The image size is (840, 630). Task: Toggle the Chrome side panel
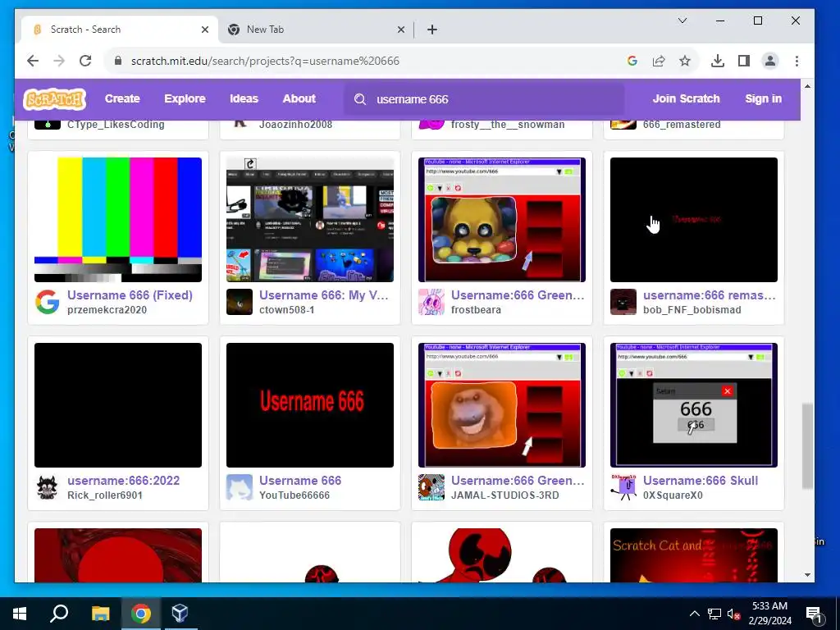[743, 61]
